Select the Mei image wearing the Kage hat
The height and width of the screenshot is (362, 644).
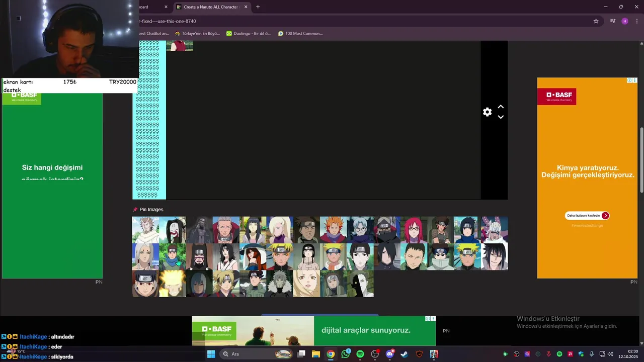click(253, 257)
